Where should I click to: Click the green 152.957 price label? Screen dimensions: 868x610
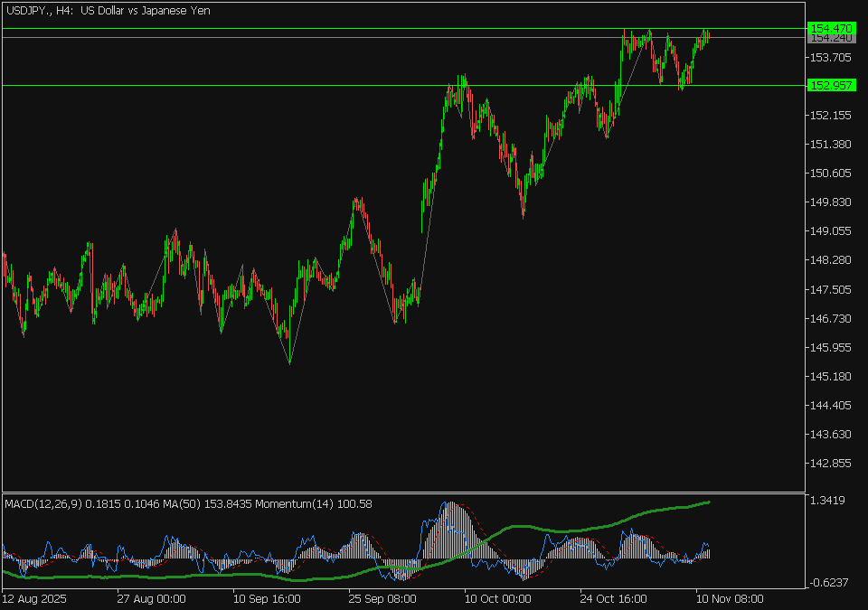click(829, 86)
